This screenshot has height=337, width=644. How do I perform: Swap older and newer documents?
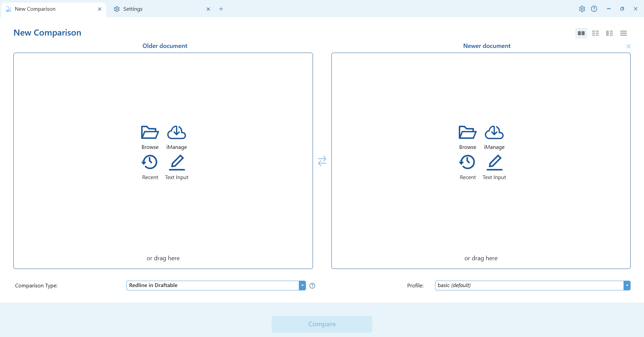pyautogui.click(x=322, y=161)
